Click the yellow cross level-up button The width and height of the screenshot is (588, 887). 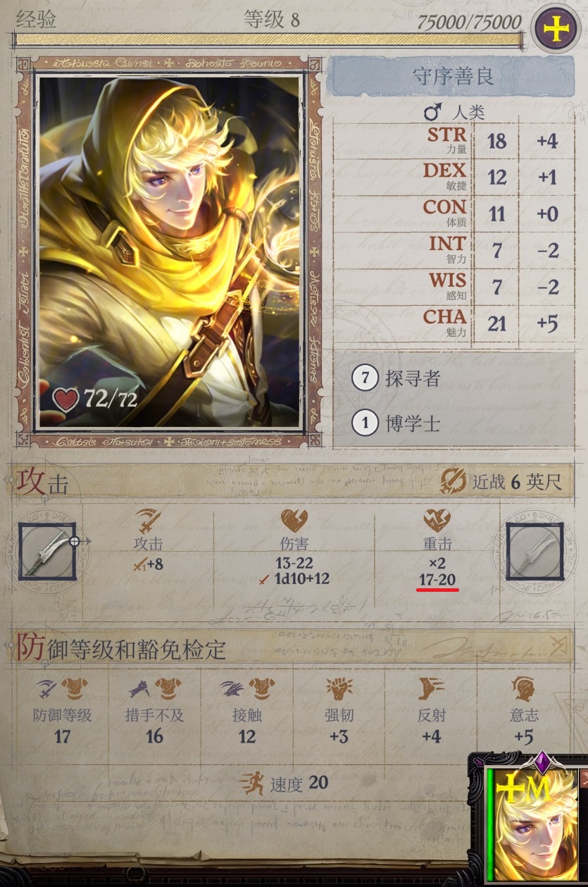pyautogui.click(x=557, y=29)
